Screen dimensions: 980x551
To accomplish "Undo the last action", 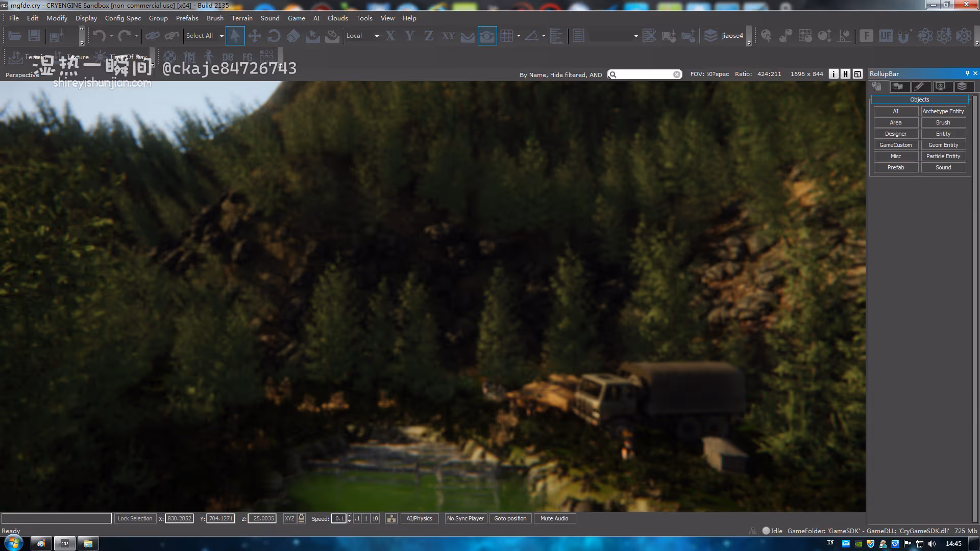I will (x=100, y=36).
